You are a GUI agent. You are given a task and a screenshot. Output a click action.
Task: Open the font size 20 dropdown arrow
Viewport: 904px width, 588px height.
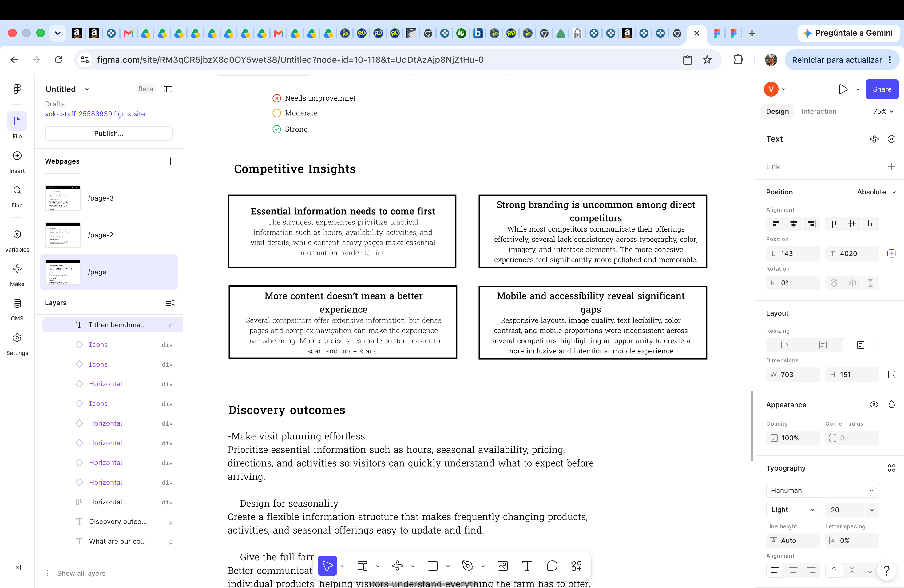coord(872,510)
